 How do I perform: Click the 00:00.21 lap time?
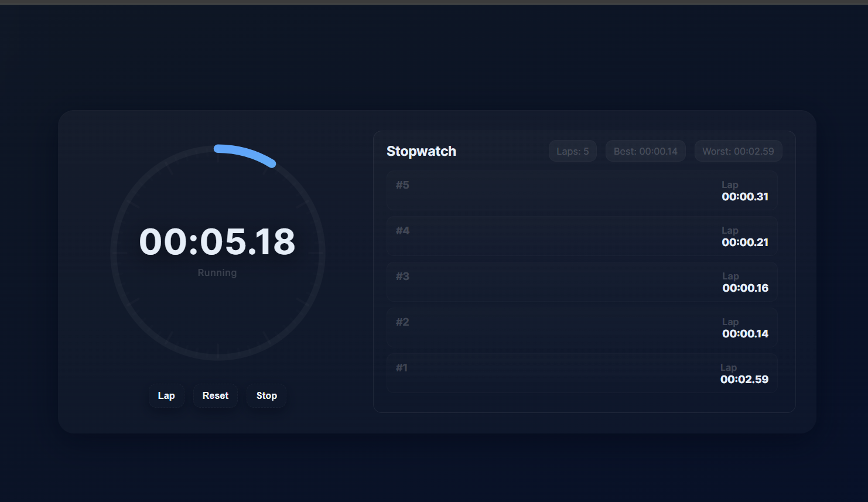click(x=745, y=243)
